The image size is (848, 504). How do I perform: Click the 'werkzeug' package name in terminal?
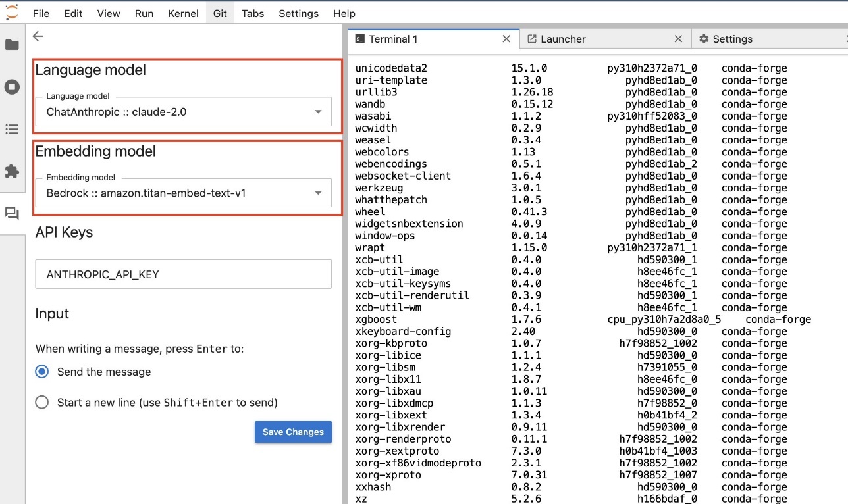click(379, 188)
